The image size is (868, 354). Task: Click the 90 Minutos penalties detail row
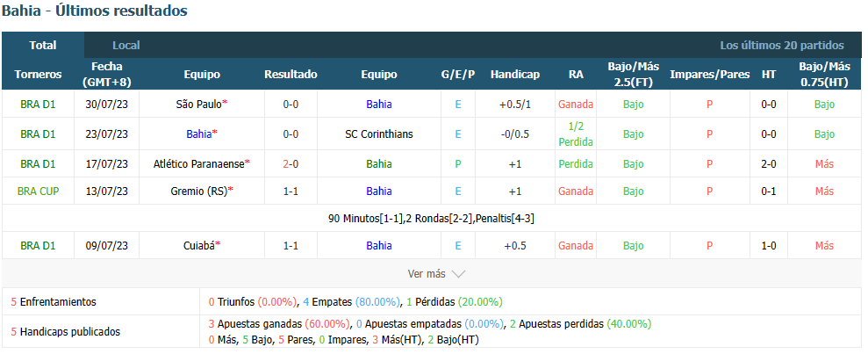pyautogui.click(x=431, y=218)
